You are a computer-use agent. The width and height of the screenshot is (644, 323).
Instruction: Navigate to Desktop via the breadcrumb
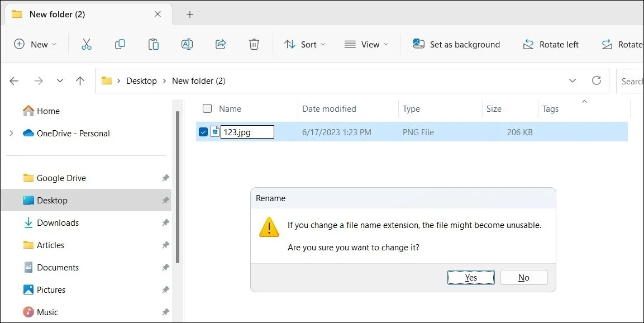(142, 80)
